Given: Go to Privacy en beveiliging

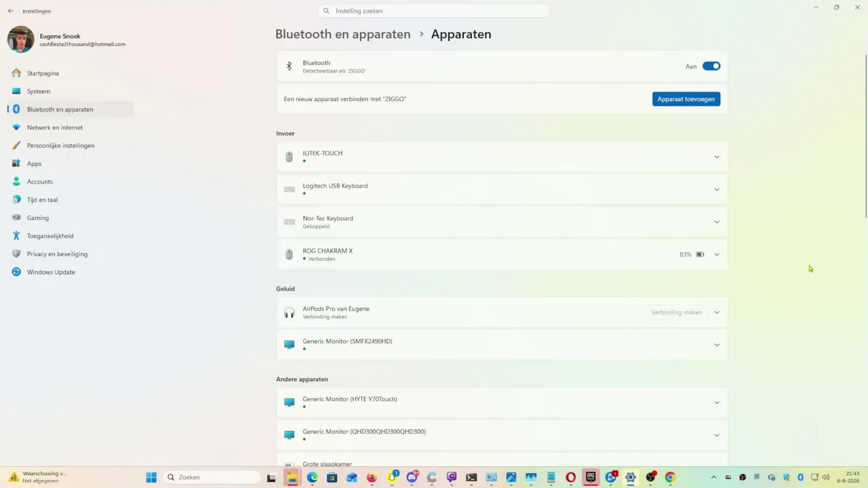Looking at the screenshot, I should tap(71, 253).
